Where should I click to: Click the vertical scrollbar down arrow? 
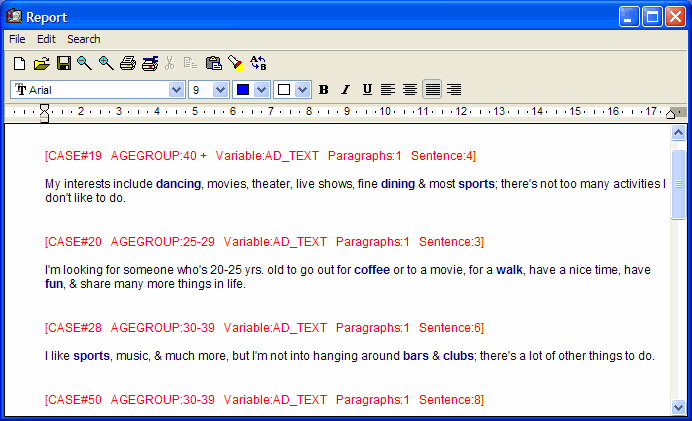(x=679, y=407)
